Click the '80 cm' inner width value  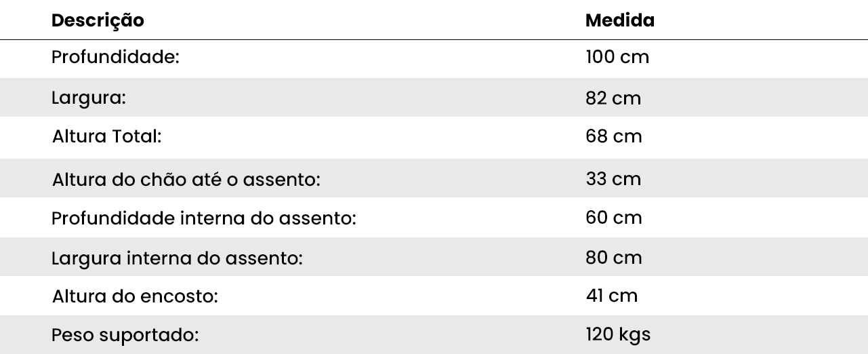coord(613,258)
